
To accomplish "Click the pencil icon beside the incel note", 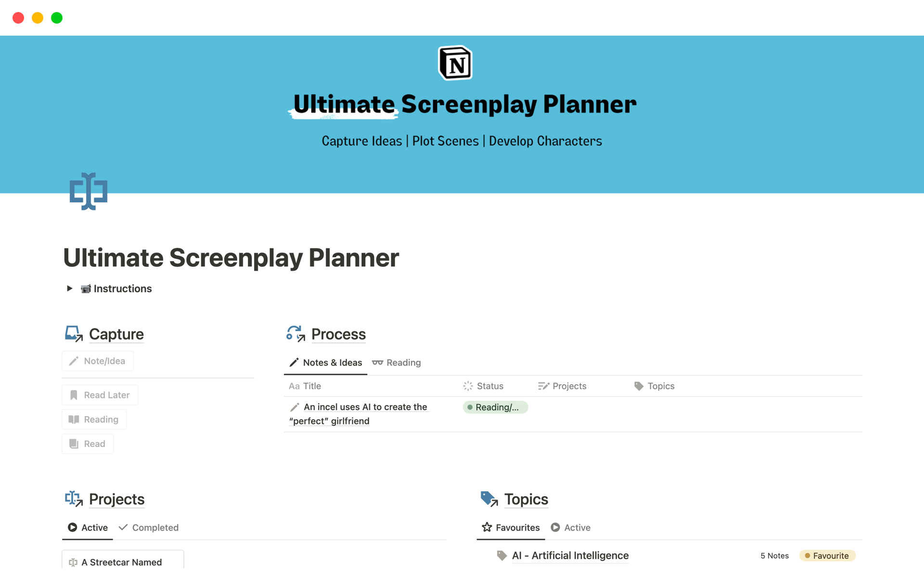I will click(x=295, y=407).
